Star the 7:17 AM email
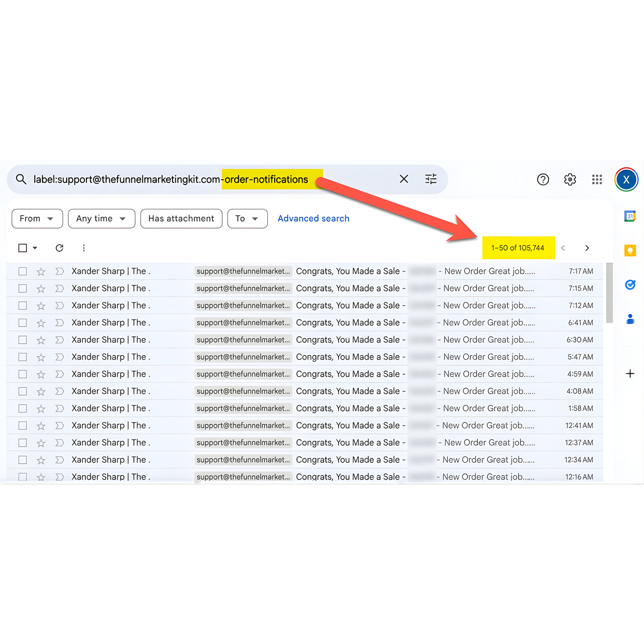This screenshot has height=644, width=644. pos(41,272)
